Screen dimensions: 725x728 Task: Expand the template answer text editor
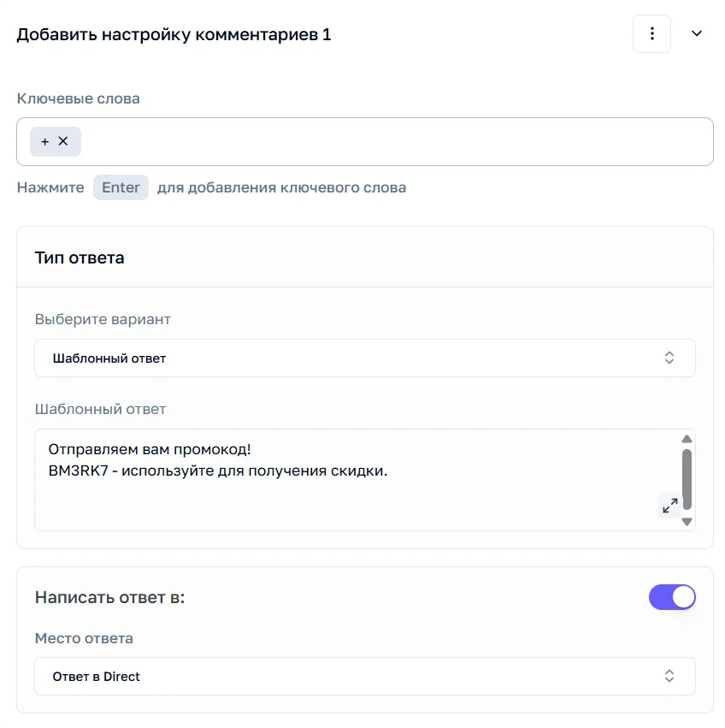[669, 505]
